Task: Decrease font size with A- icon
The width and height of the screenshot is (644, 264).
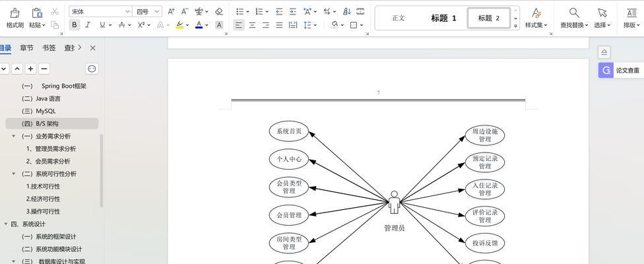Action: tap(185, 11)
